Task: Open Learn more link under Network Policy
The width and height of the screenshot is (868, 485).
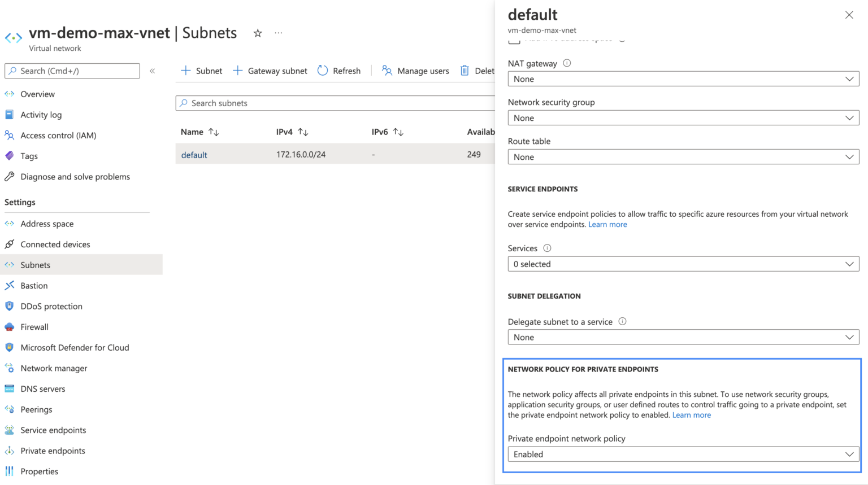Action: 692,415
